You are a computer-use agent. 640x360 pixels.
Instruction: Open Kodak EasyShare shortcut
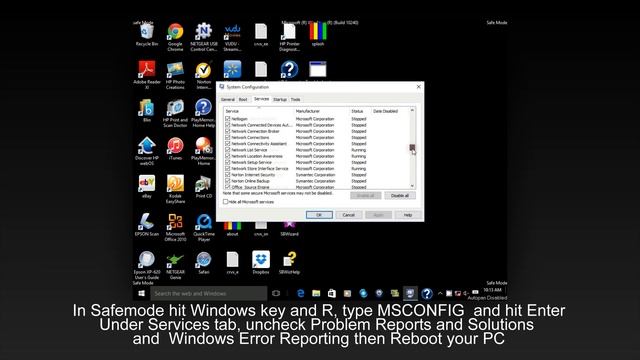coord(175,189)
